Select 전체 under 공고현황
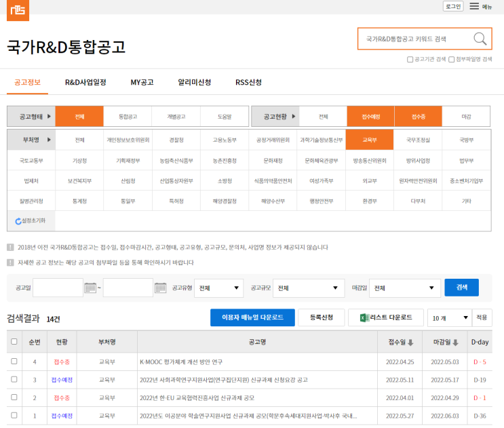 (x=323, y=116)
